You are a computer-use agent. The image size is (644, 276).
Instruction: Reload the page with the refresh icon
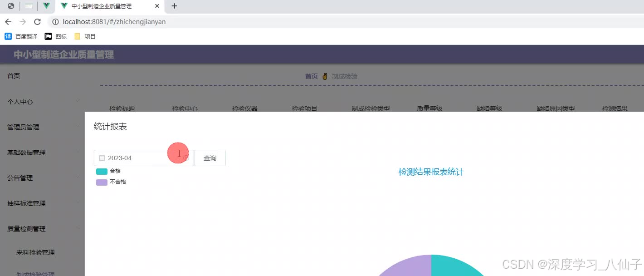pos(38,21)
